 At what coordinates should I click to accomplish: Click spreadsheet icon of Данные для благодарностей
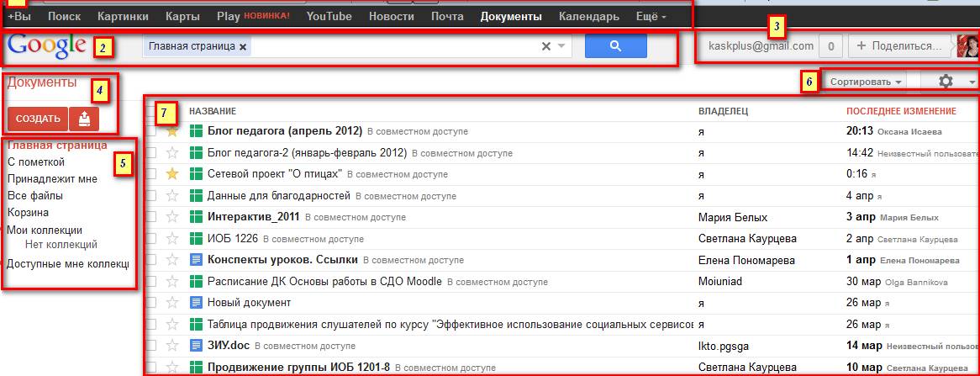[196, 196]
